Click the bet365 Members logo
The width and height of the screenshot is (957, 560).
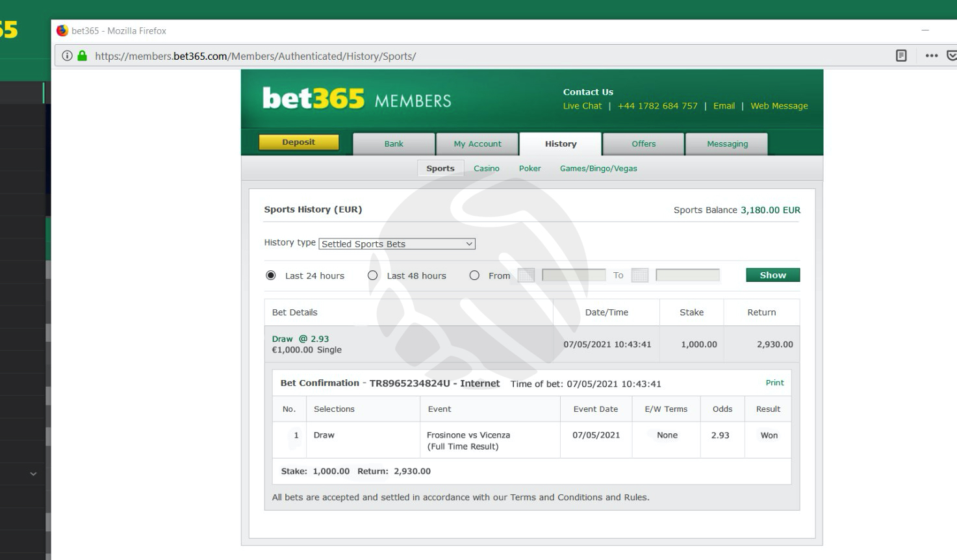pos(357,99)
